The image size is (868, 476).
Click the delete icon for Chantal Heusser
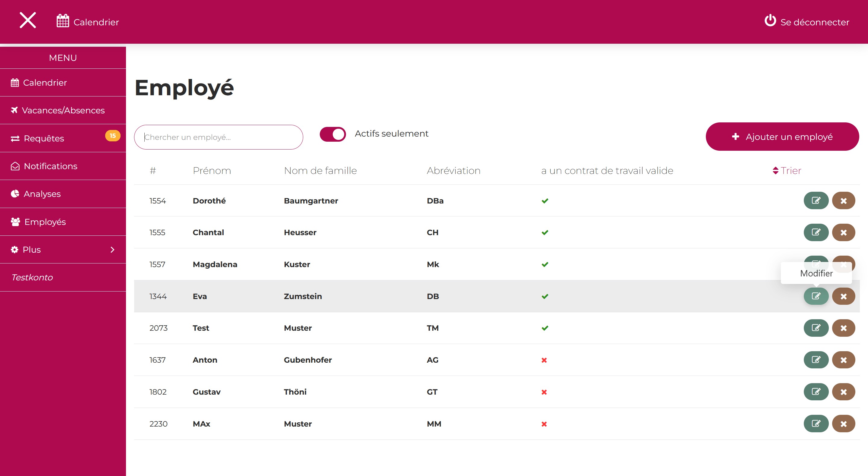pos(843,232)
